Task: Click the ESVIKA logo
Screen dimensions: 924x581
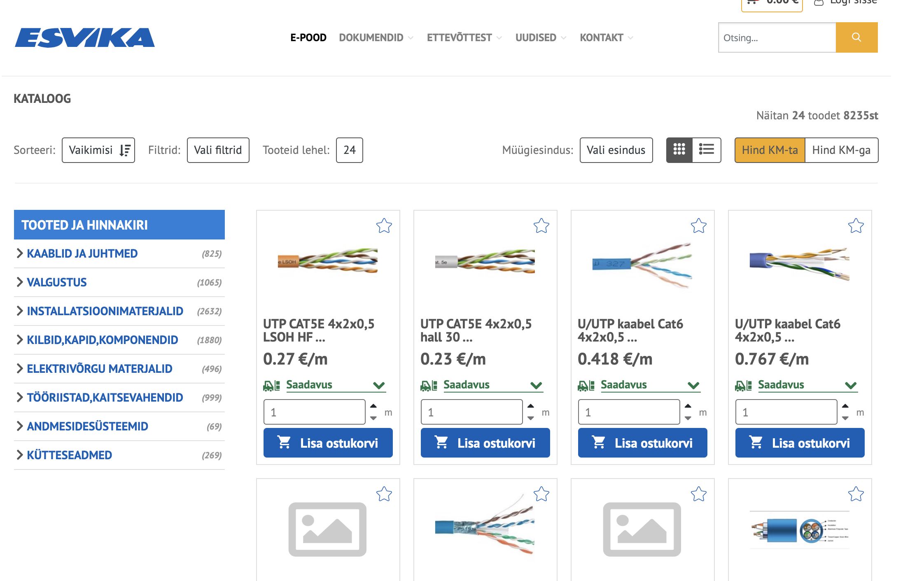Action: pos(85,38)
